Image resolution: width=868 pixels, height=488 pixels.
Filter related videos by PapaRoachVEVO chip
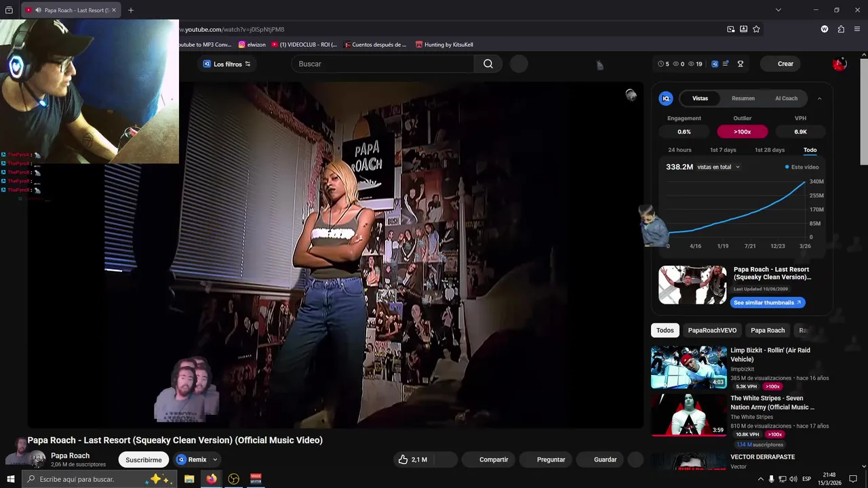(x=712, y=330)
